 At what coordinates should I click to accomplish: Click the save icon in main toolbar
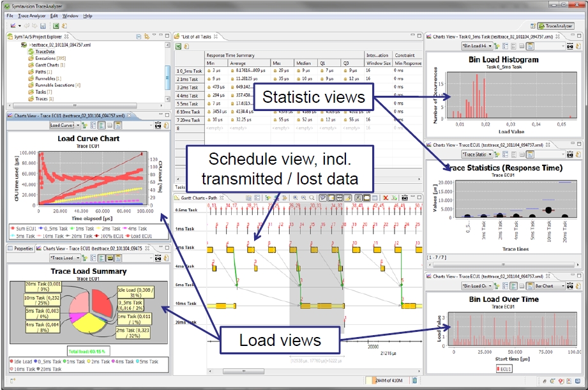[x=43, y=26]
